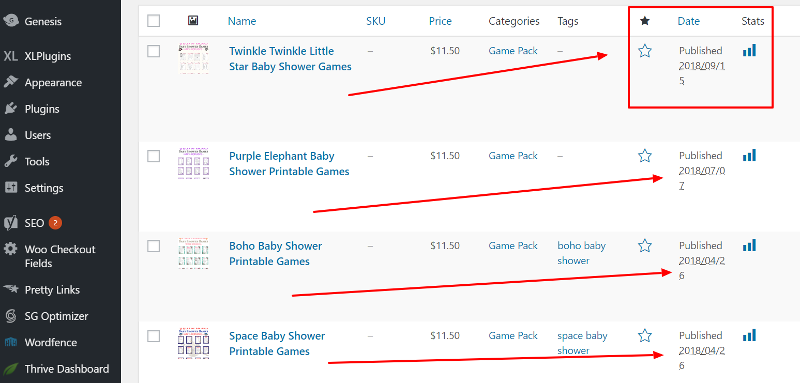Click the featured star column header
This screenshot has width=800, height=383.
pos(645,21)
